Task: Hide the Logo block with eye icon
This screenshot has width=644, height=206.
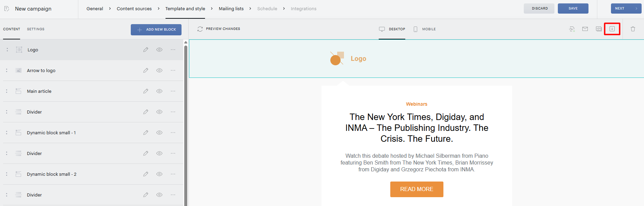Action: pyautogui.click(x=159, y=50)
